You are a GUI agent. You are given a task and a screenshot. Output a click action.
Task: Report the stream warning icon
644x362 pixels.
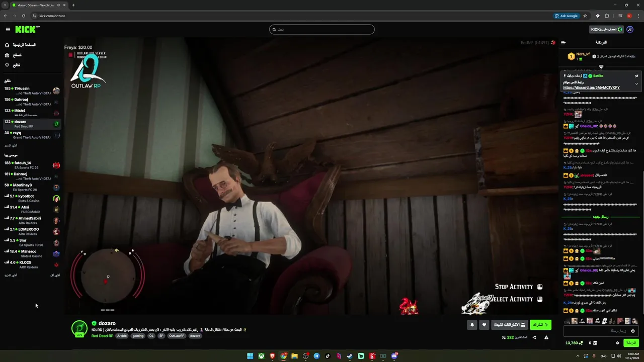(546, 337)
